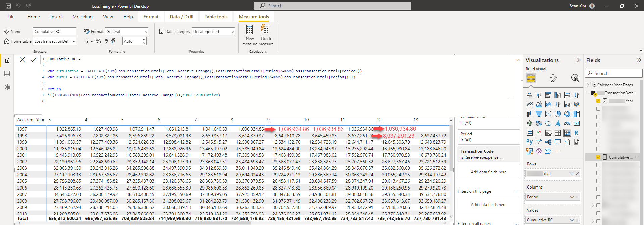The width and height of the screenshot is (644, 225).
Task: Select the card (123) visual
Action: (577, 124)
